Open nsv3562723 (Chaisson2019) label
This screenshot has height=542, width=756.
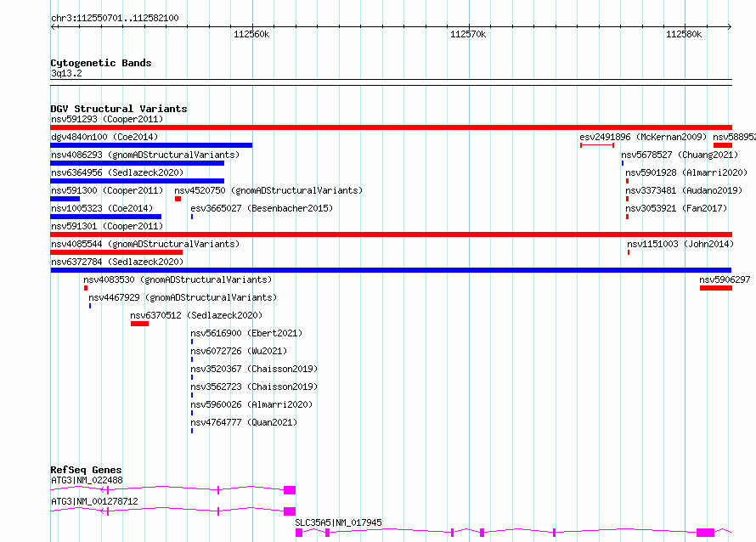[x=254, y=387]
